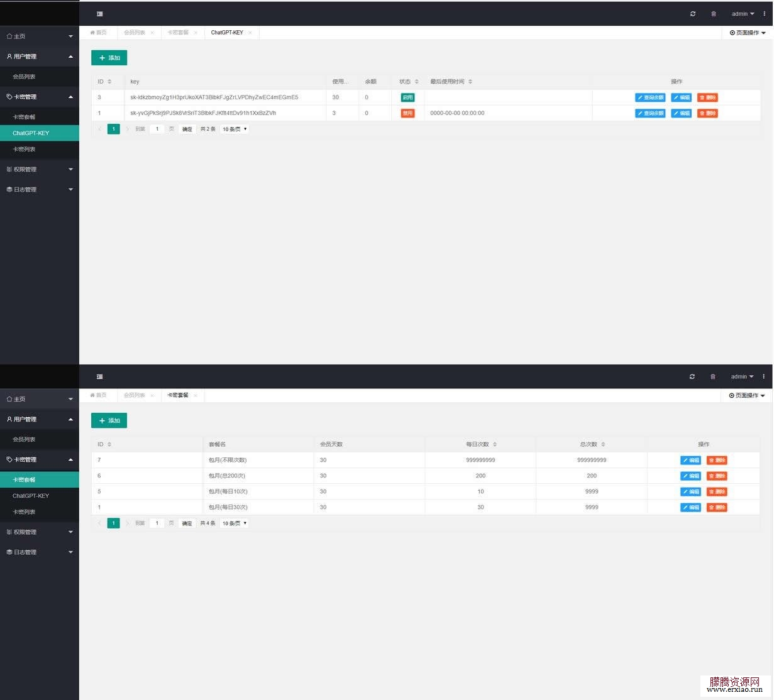Viewport: 774px width, 700px height.
Task: Open 会员列表 in lower sidebar
Action: [x=40, y=439]
